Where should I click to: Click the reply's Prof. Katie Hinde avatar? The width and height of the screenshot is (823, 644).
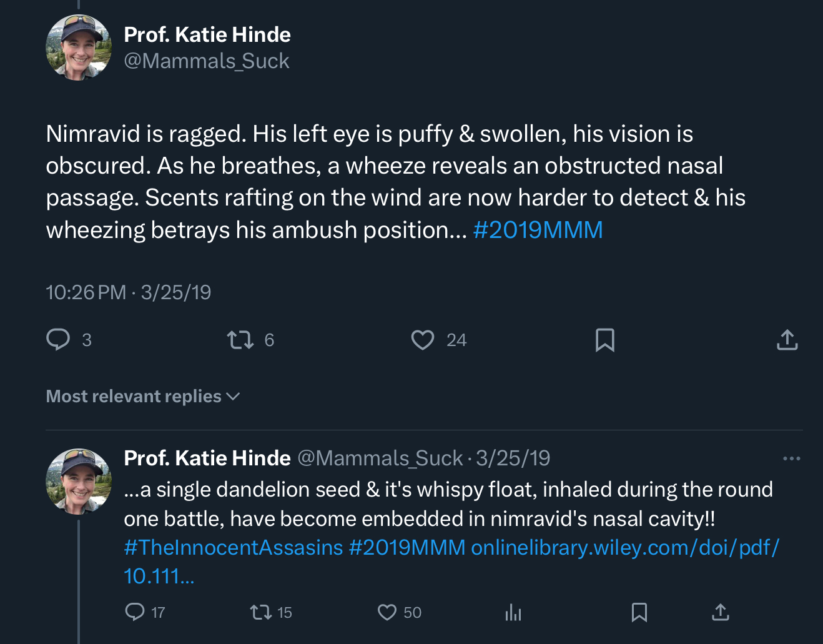click(x=79, y=481)
